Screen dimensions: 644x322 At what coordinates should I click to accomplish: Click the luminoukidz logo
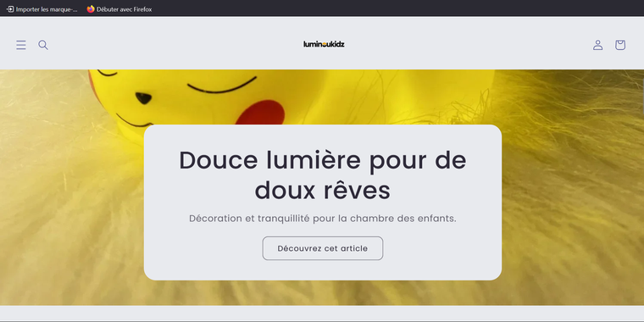324,44
